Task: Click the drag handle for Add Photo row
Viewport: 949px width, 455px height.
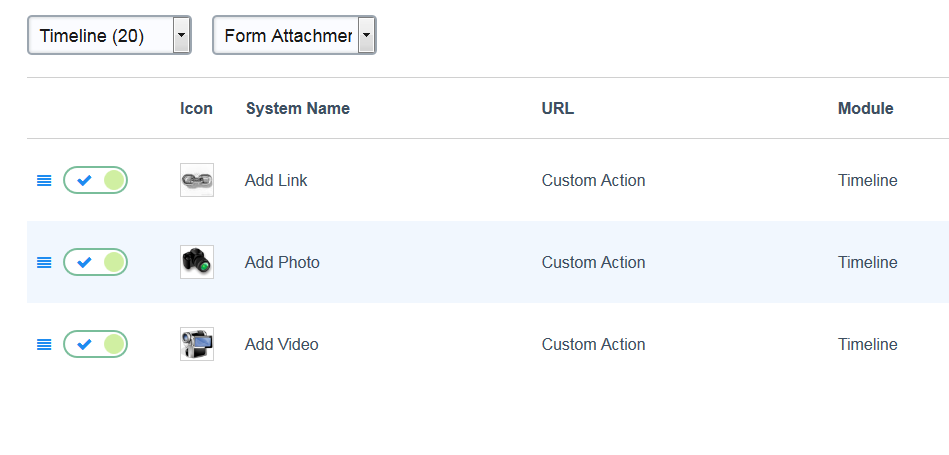Action: [x=44, y=263]
